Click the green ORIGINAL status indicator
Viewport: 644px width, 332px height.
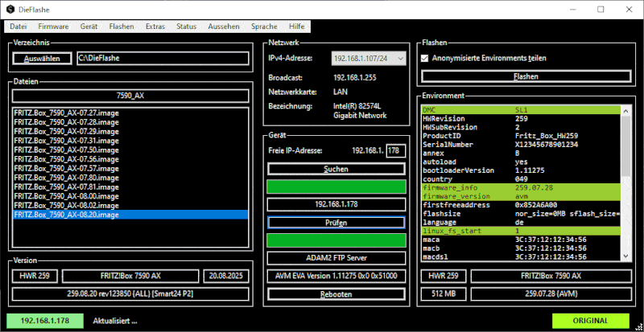pos(590,320)
